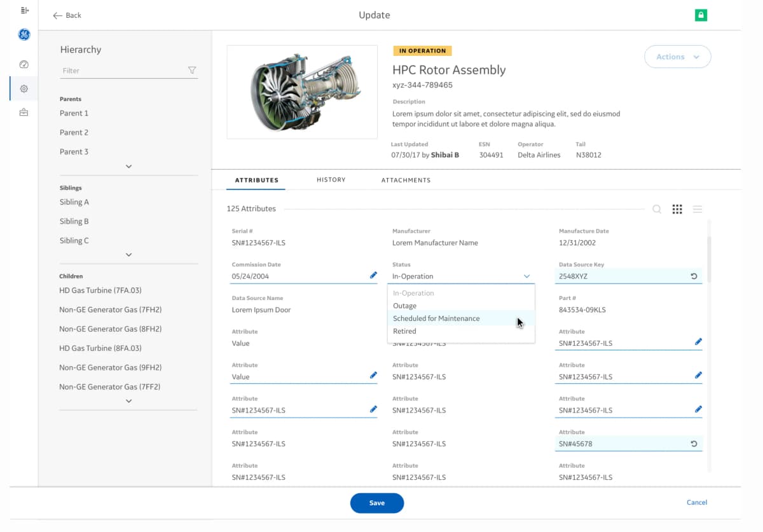This screenshot has width=763, height=532.
Task: Open the dashboard gauge icon in the sidebar
Action: tap(24, 64)
